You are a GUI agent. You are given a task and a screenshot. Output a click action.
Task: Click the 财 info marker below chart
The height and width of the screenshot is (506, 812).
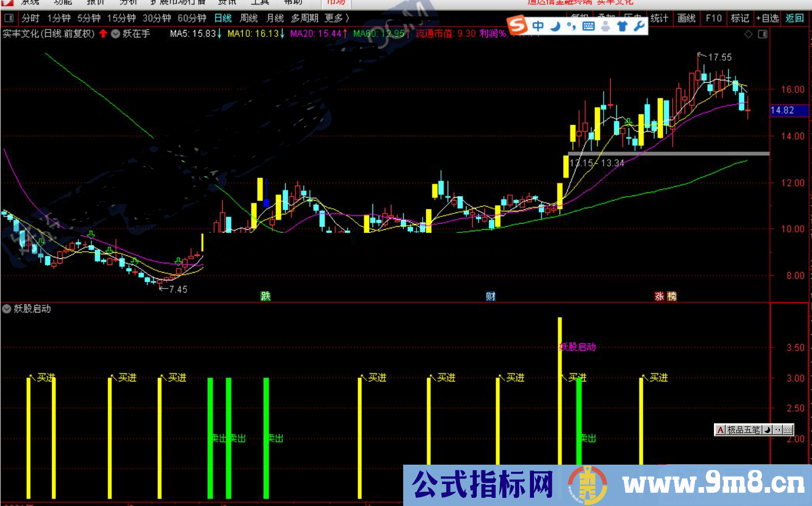(x=491, y=296)
